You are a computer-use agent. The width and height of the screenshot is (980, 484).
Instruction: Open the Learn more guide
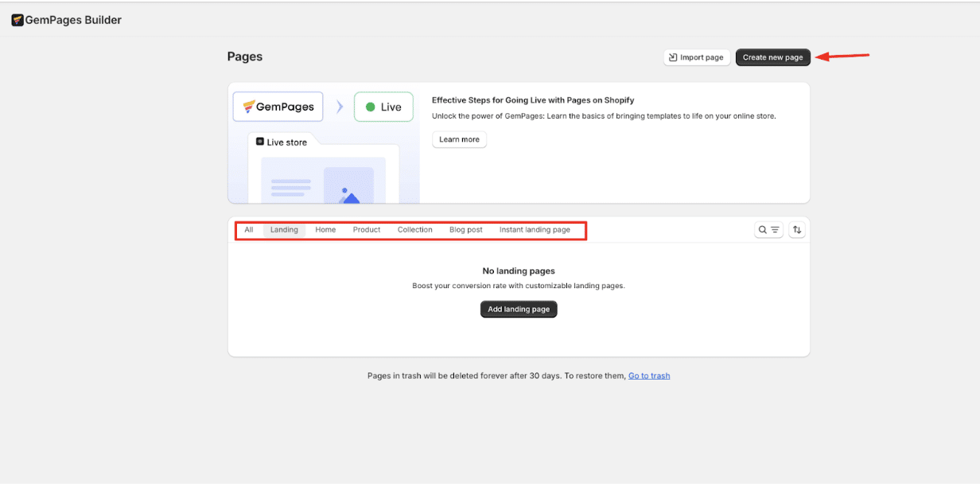[x=459, y=139]
